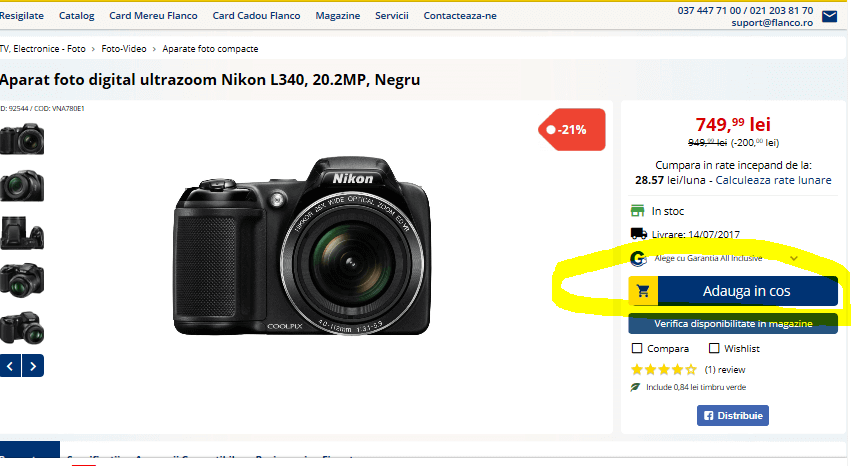
Task: Open the Catalog menu
Action: [x=76, y=16]
